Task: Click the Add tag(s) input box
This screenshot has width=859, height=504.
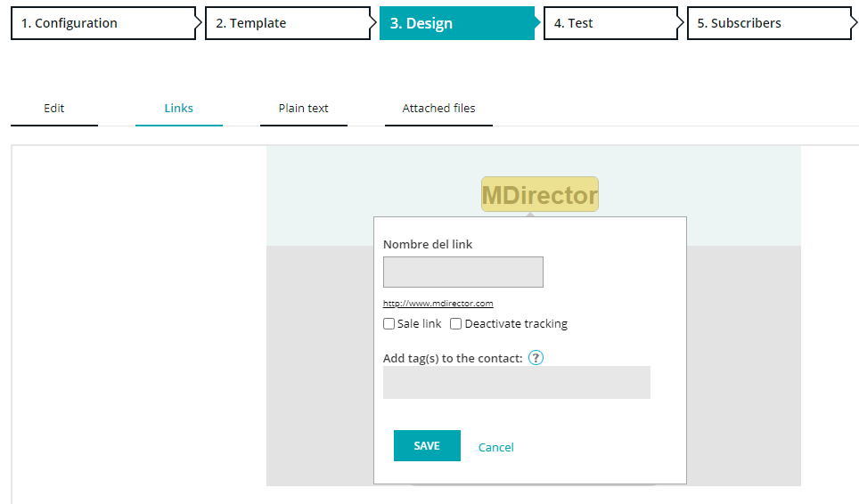Action: tap(517, 382)
